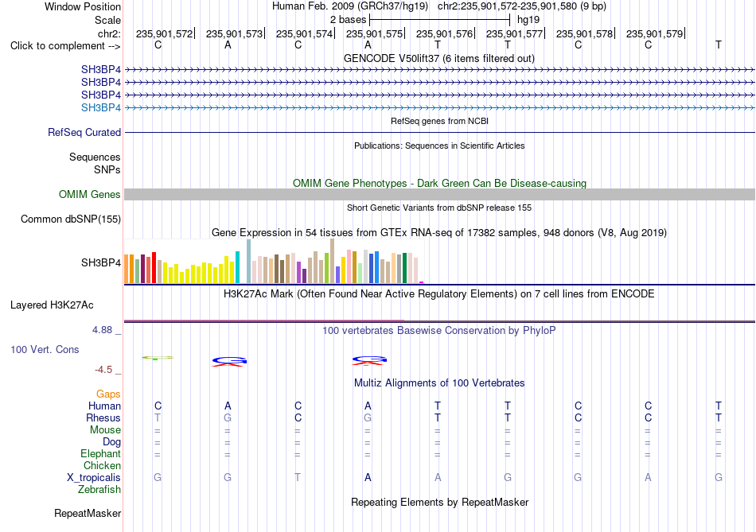Viewport: 756px width, 532px height.
Task: Click the 4.88 PhyloP upper limit value
Action: tap(102, 330)
